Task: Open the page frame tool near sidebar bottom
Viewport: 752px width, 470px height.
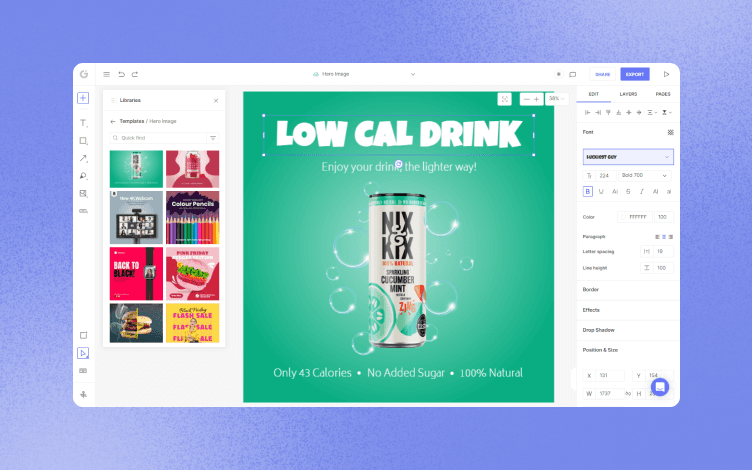Action: pos(83,335)
